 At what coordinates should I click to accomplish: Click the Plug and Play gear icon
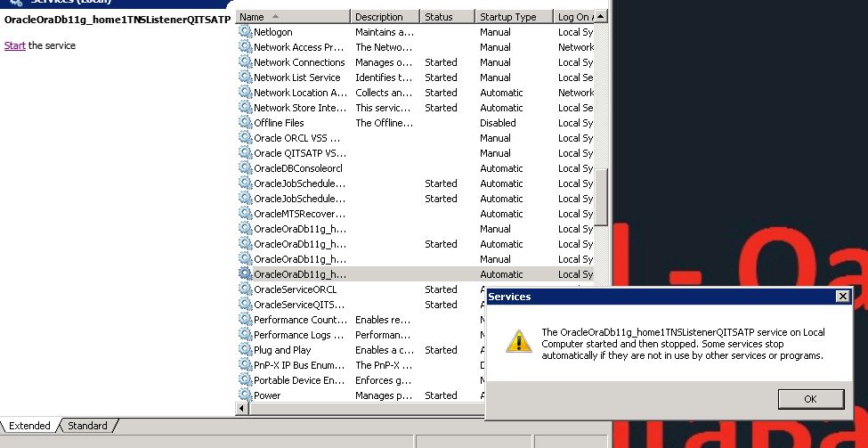(245, 349)
